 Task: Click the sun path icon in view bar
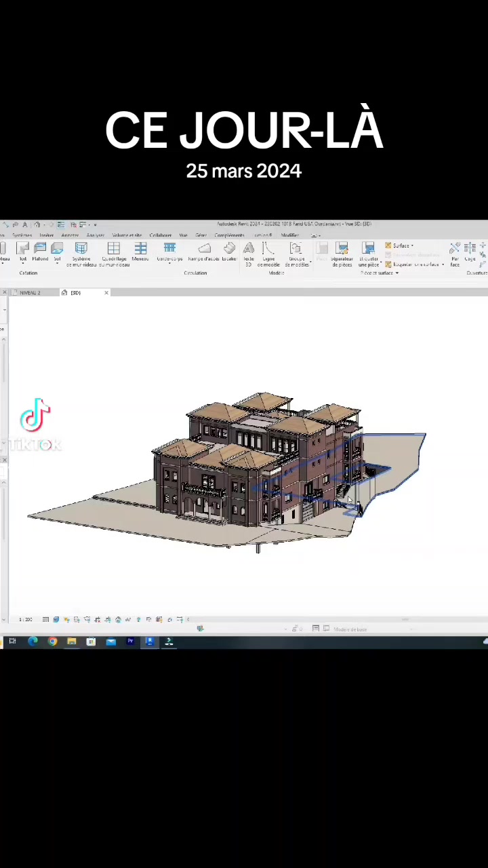click(x=66, y=620)
